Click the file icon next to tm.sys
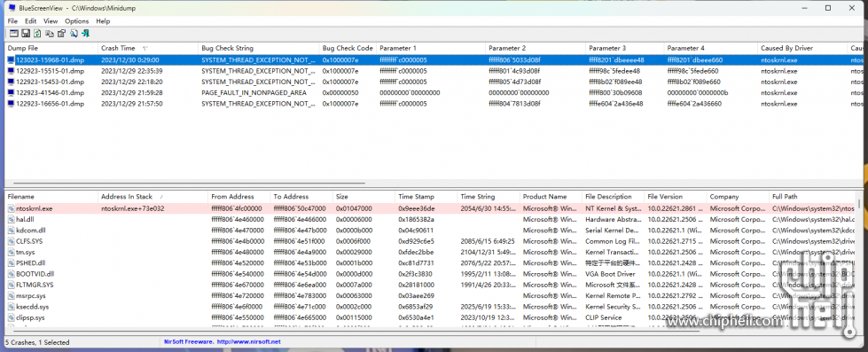The width and height of the screenshot is (868, 352). coord(11,253)
